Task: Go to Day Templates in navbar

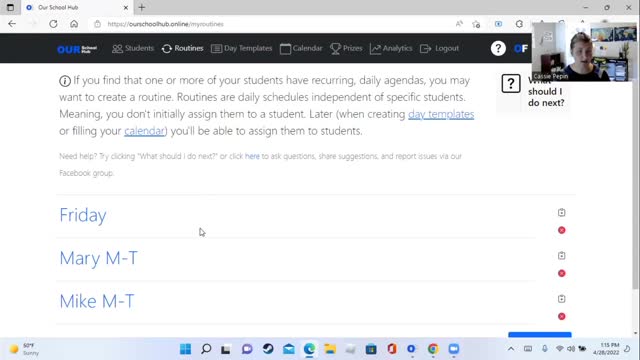Action: click(241, 48)
